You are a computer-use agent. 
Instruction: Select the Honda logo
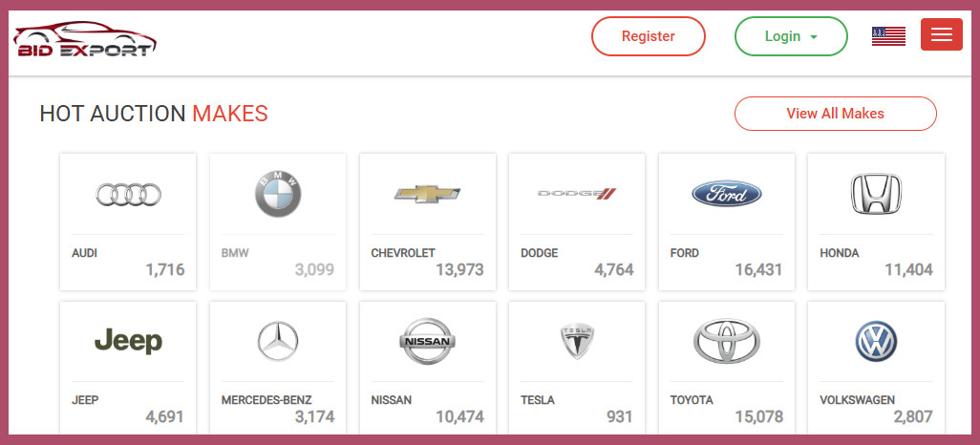876,194
